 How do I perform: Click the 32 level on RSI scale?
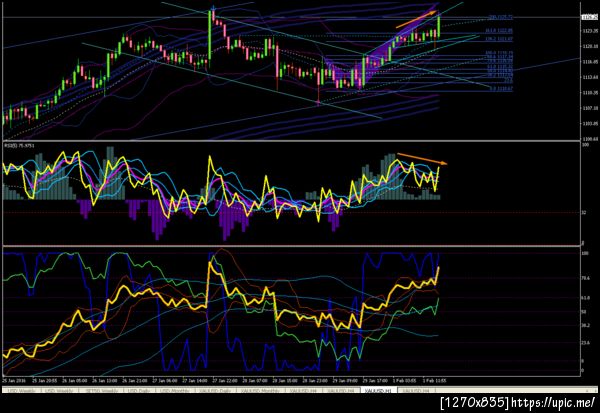tap(584, 212)
